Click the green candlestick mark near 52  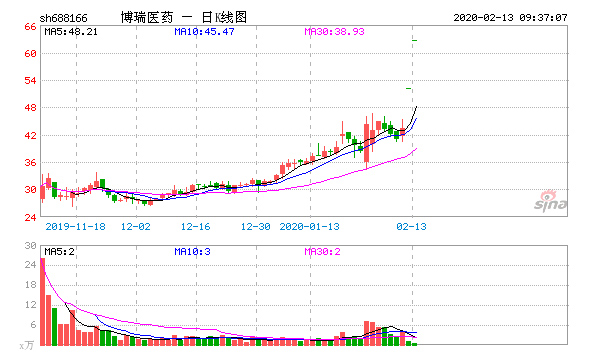pyautogui.click(x=408, y=88)
